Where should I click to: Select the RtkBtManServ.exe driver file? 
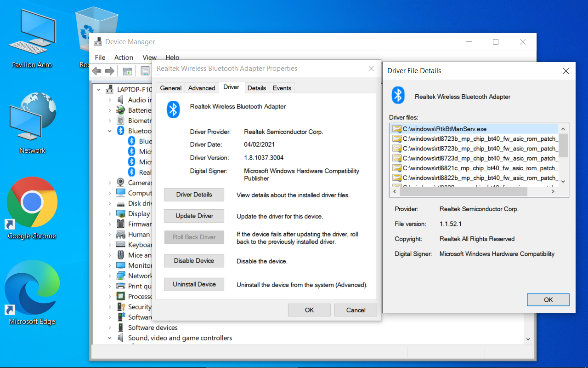(x=474, y=129)
